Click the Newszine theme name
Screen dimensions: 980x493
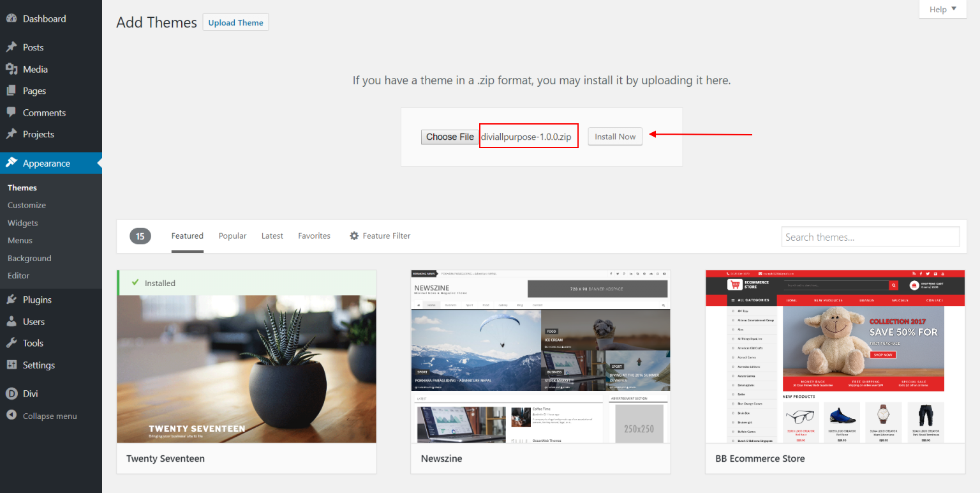tap(442, 459)
